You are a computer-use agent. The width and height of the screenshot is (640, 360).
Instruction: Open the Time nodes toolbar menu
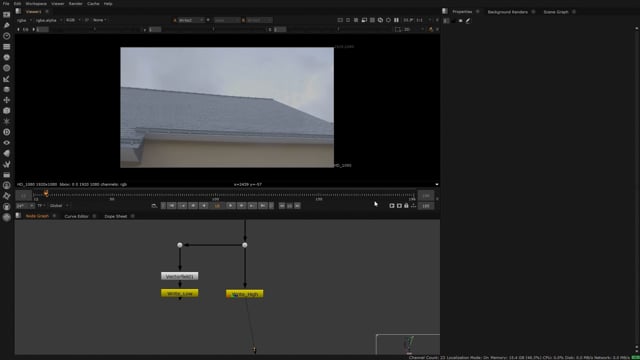pyautogui.click(x=7, y=36)
